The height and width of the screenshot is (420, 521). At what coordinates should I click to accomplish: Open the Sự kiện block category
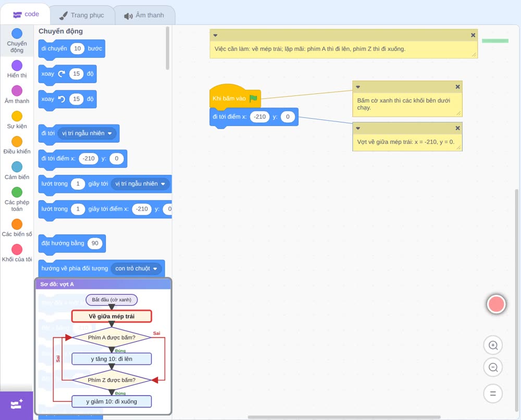[x=17, y=120]
